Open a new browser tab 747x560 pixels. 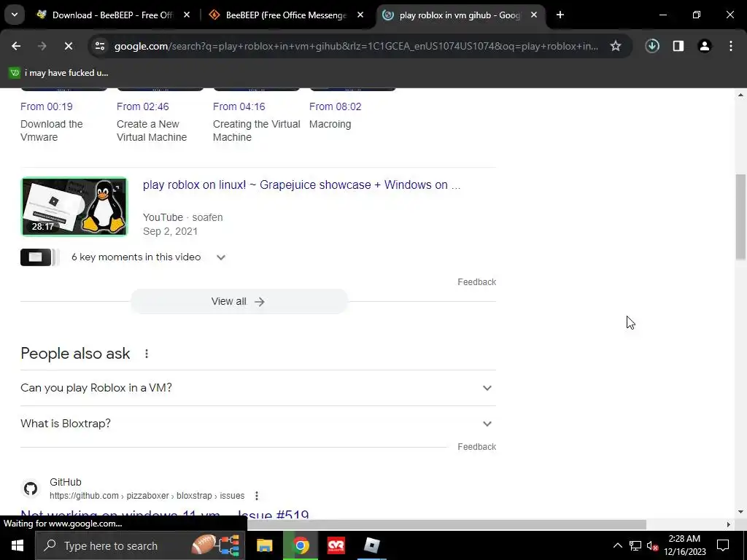tap(560, 15)
